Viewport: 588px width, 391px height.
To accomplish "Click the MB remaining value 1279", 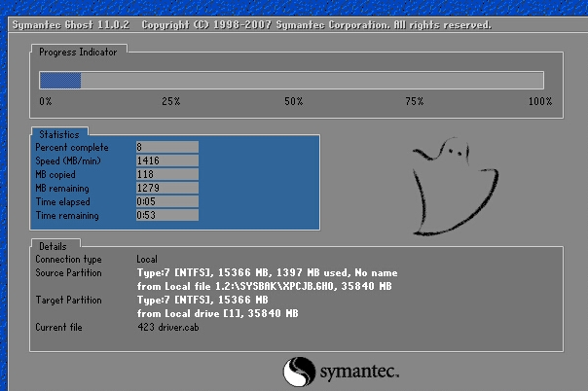I will coord(167,188).
